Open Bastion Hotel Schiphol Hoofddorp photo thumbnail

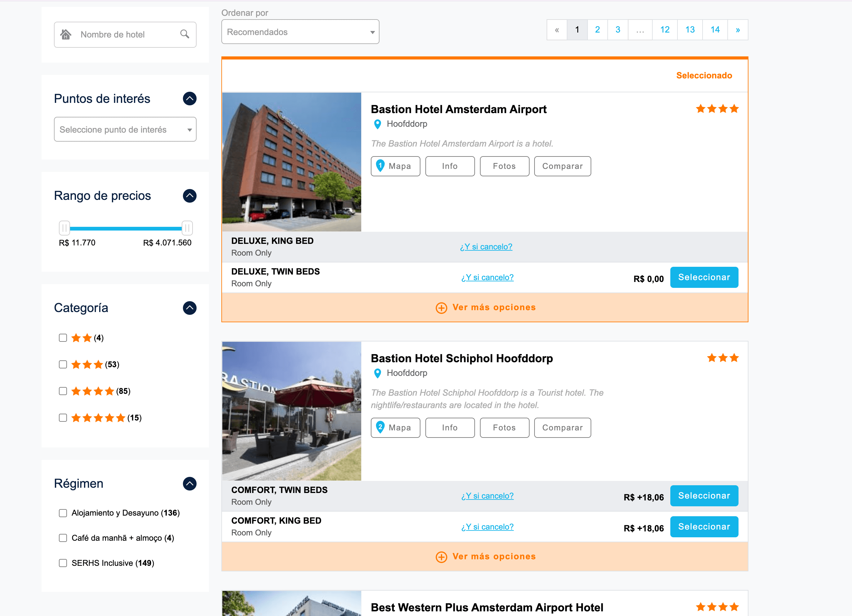click(x=291, y=411)
